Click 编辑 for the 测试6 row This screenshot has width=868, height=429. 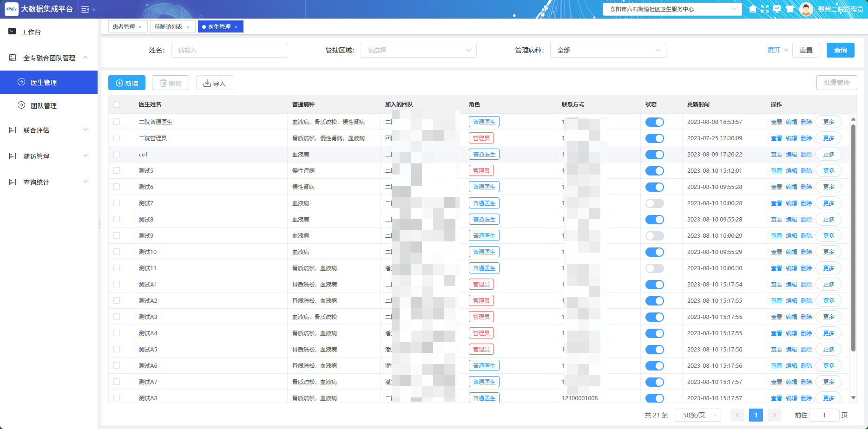791,187
